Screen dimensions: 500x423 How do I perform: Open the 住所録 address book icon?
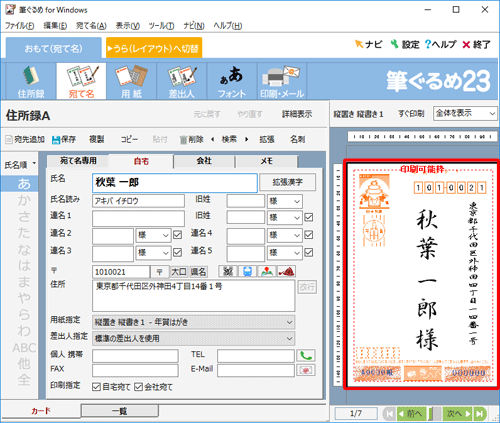[31, 81]
